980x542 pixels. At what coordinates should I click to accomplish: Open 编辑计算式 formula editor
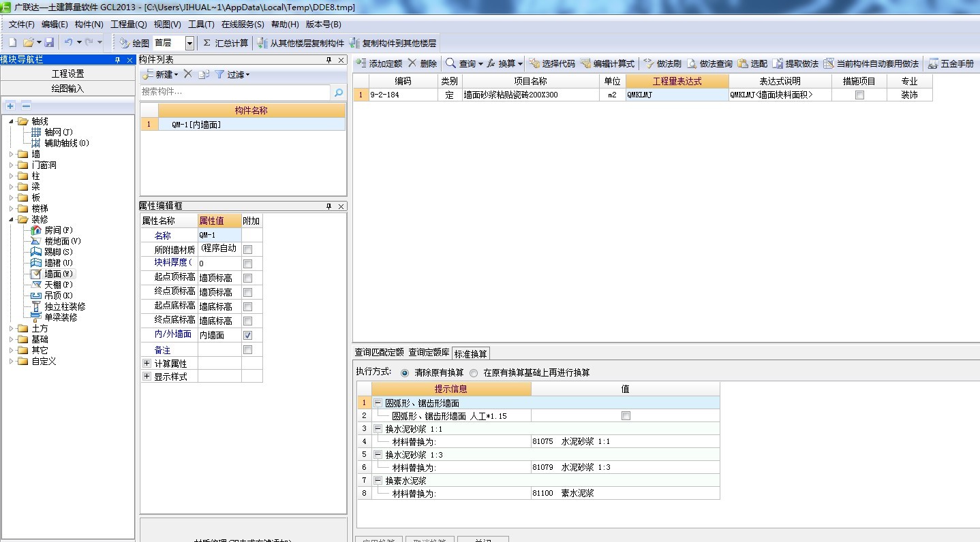click(x=608, y=63)
